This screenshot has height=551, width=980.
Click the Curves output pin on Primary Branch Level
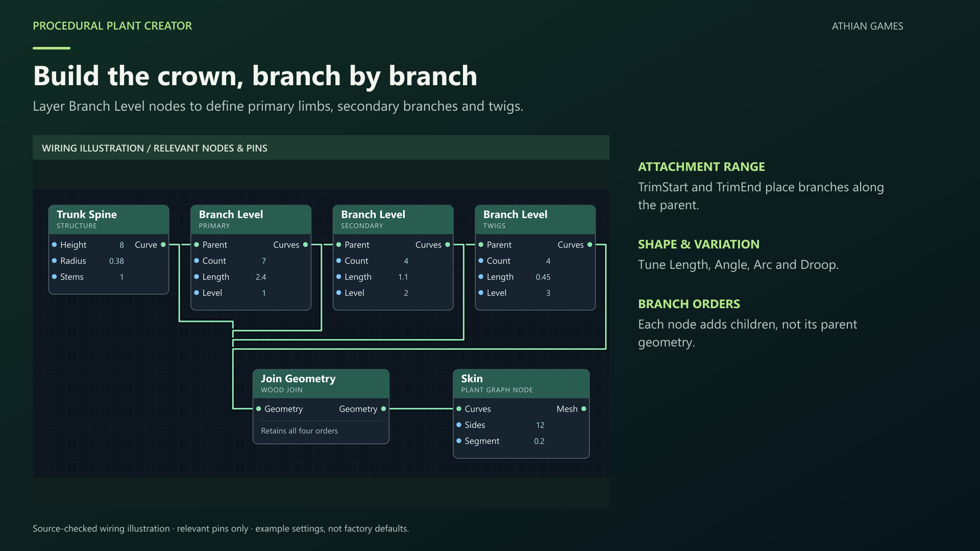point(305,245)
